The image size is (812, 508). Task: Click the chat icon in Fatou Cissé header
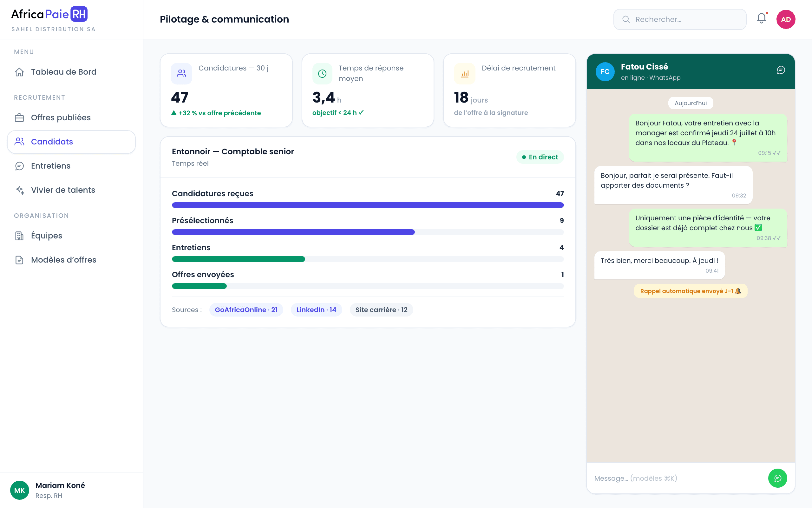pyautogui.click(x=781, y=70)
